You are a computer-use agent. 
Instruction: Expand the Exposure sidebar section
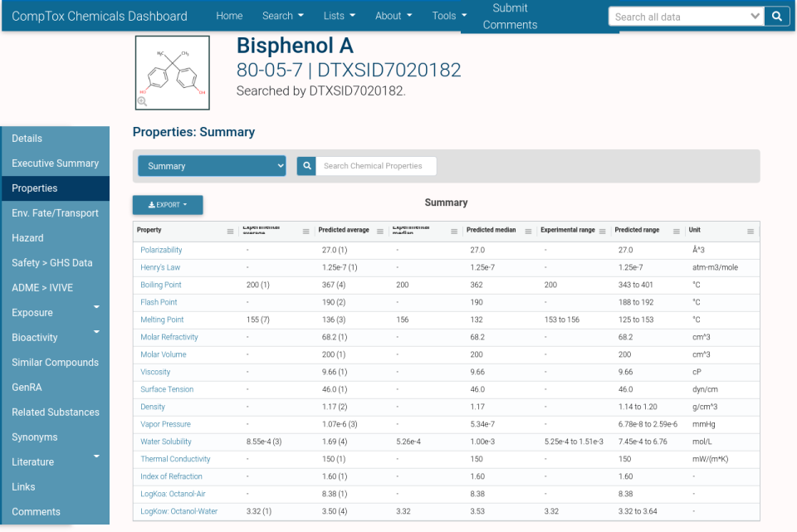pyautogui.click(x=96, y=308)
